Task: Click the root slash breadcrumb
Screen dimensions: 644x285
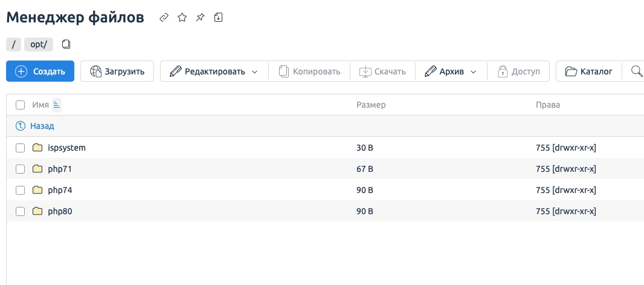Action: tap(13, 44)
